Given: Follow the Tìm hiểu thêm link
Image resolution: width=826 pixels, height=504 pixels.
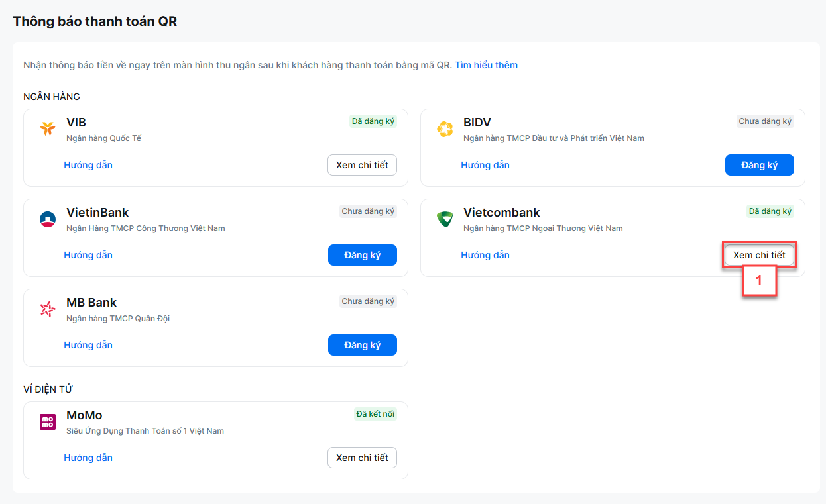Looking at the screenshot, I should tap(486, 65).
